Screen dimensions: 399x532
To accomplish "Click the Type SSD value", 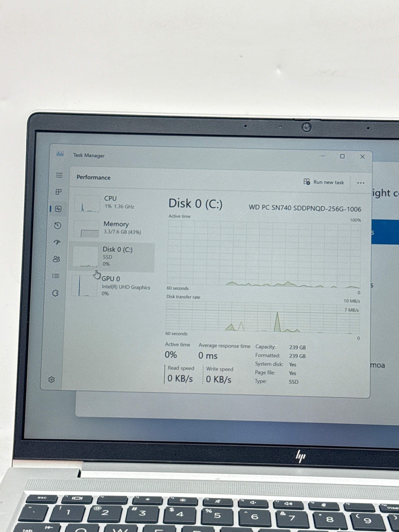I will (293, 382).
